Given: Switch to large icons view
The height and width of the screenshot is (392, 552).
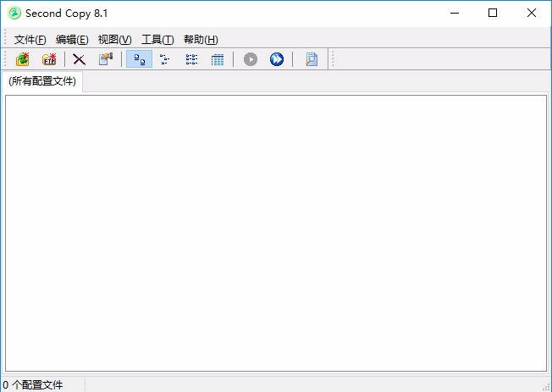Looking at the screenshot, I should tap(140, 59).
